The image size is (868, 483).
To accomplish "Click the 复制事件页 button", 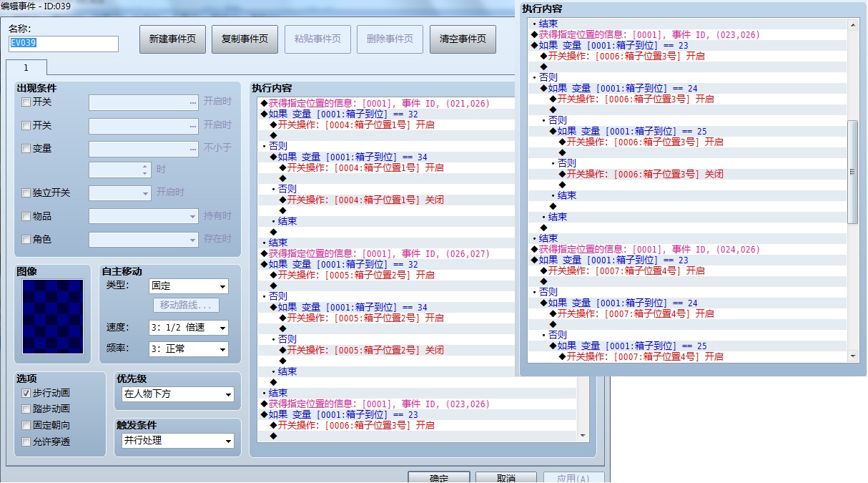I will (245, 39).
